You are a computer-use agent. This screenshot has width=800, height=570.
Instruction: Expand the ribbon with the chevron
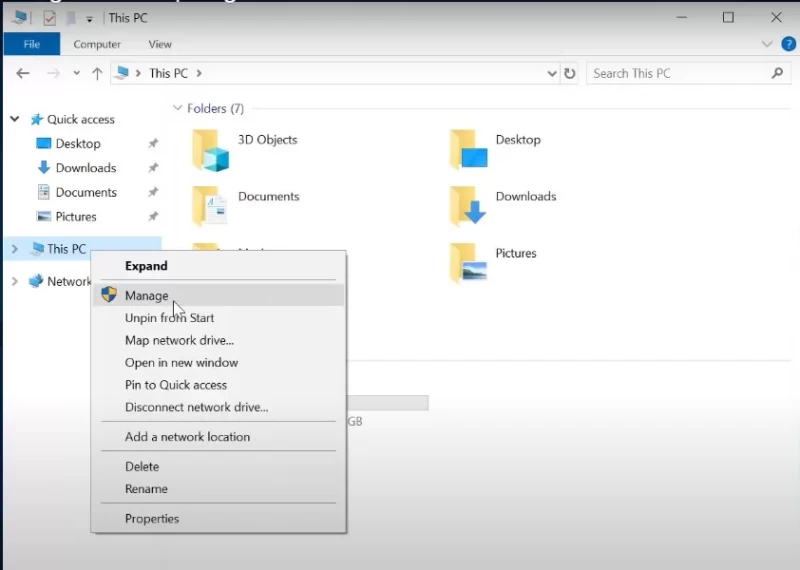[x=766, y=44]
